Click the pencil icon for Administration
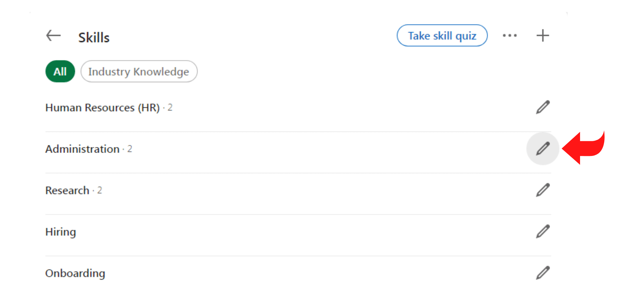This screenshot has width=644, height=300. [542, 149]
